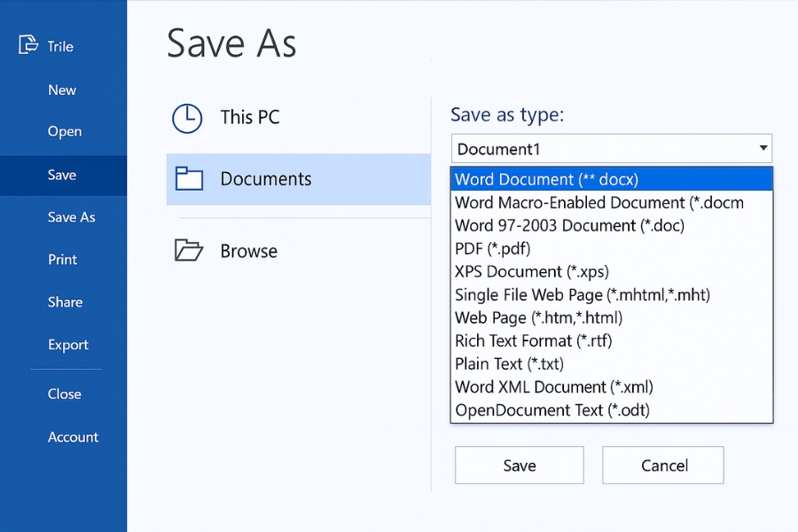The width and height of the screenshot is (798, 532).
Task: Expand the Save as type dropdown arrow
Action: [762, 148]
